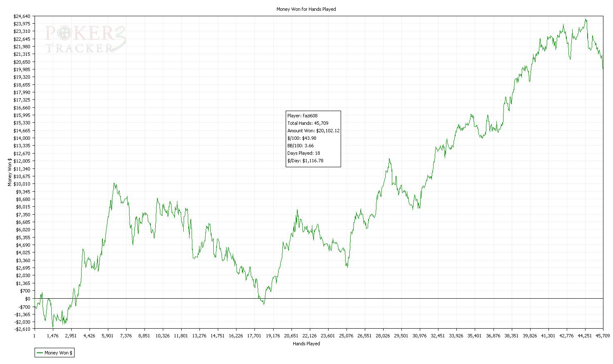Screen dimensions: 613x364
Task: Click the green line swatch in legend
Action: point(40,353)
